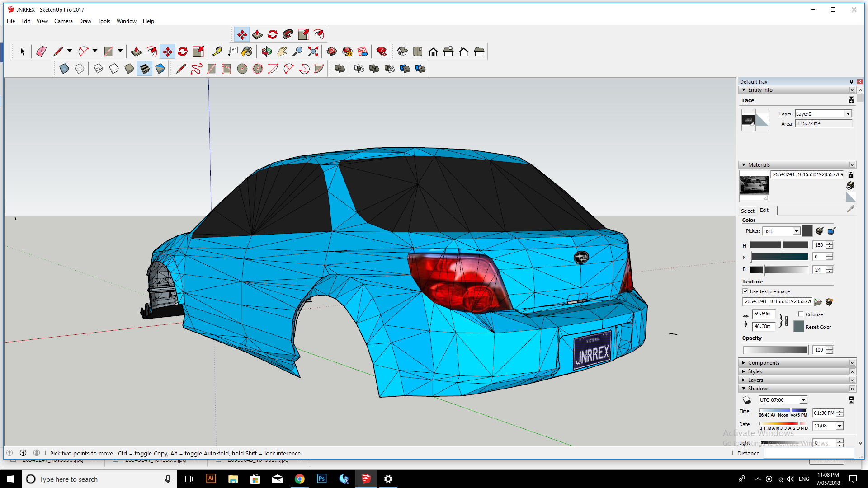Activate the Orbit tool
This screenshot has height=488, width=868.
pyautogui.click(x=267, y=52)
